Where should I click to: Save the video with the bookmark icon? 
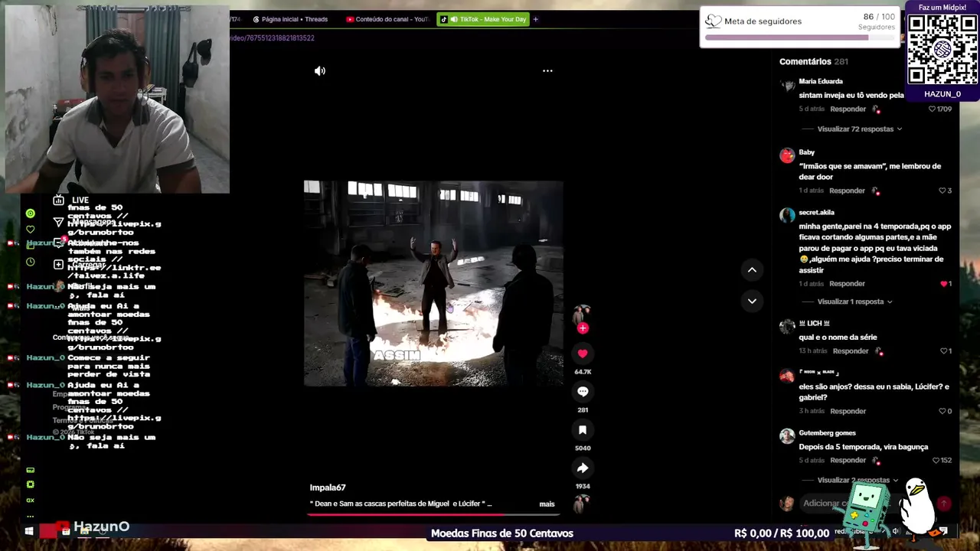pyautogui.click(x=583, y=430)
